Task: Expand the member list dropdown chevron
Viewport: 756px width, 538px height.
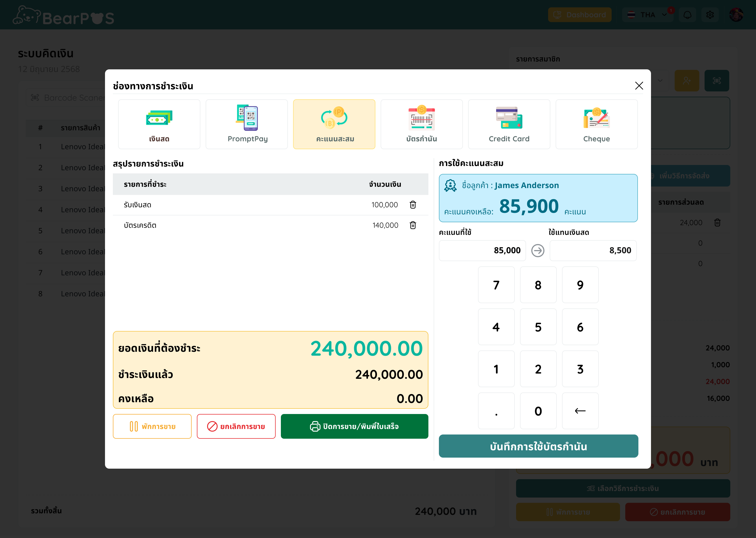Action: tap(660, 80)
